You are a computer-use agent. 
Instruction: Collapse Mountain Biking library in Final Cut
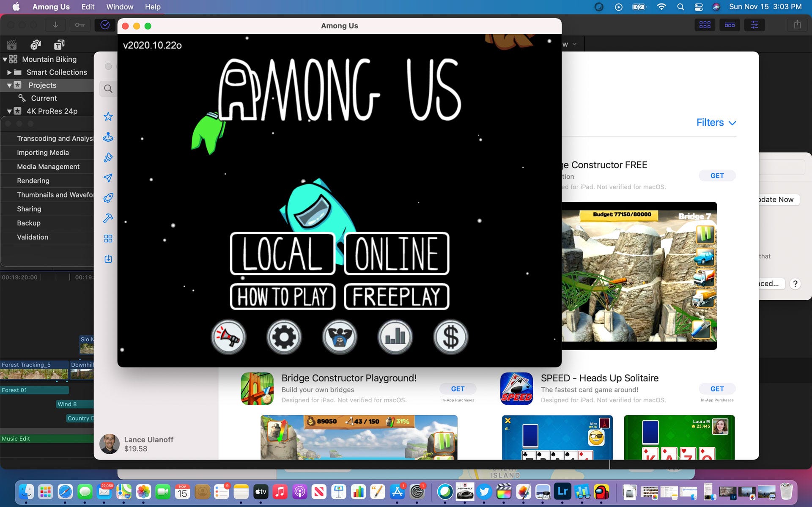click(5, 60)
